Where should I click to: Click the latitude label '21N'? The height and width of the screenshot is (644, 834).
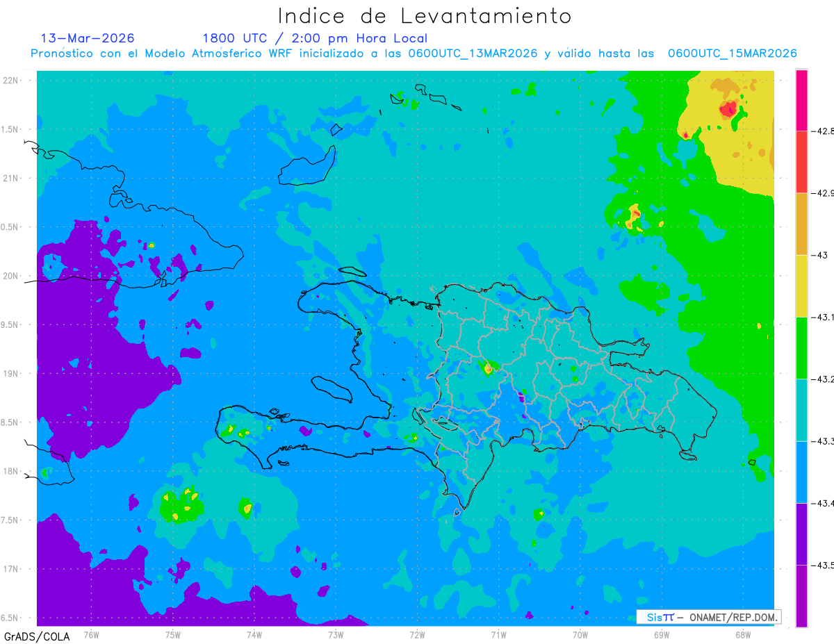(11, 178)
